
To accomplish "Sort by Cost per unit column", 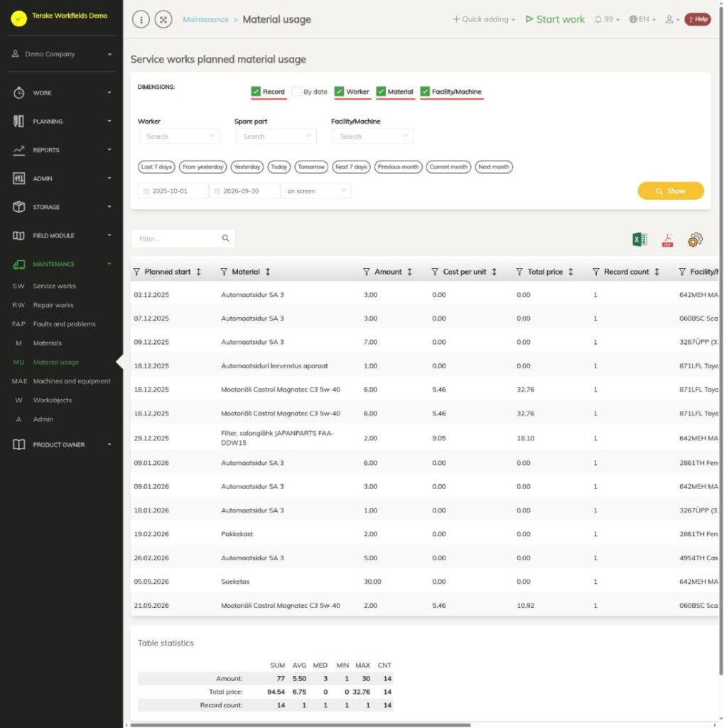I will 495,272.
